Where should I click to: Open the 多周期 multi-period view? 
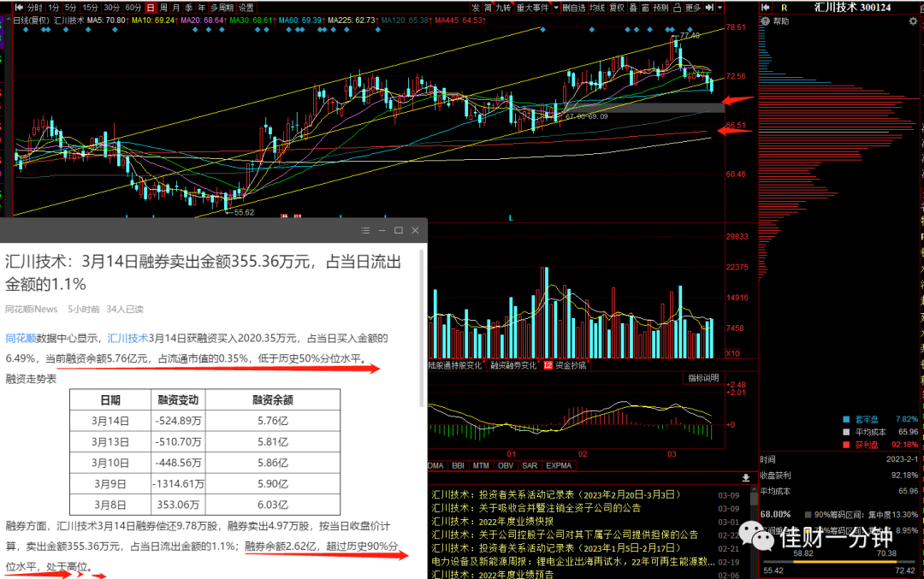pyautogui.click(x=222, y=7)
